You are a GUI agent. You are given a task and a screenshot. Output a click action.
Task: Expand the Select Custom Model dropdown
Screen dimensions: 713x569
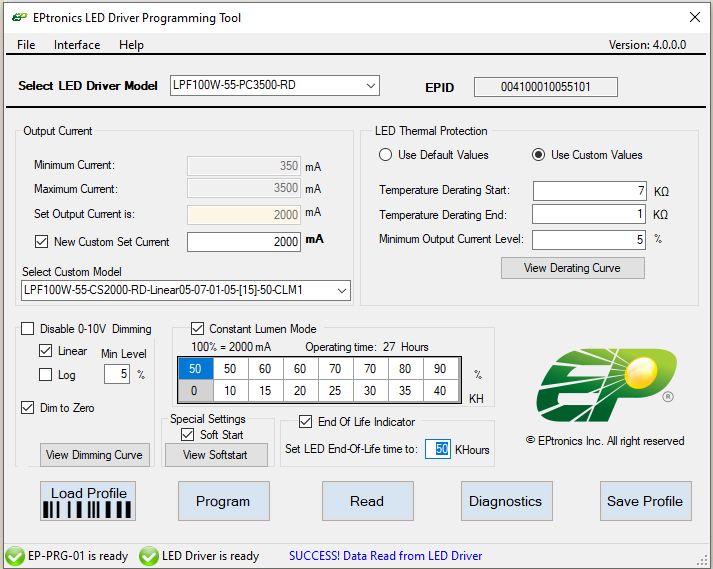pos(342,291)
